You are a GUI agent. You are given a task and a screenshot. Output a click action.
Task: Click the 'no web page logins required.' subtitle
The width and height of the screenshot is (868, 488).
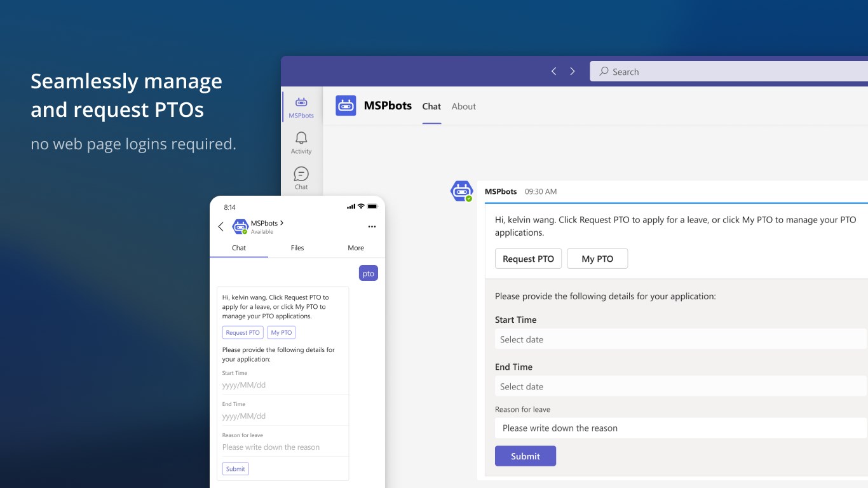(x=133, y=144)
